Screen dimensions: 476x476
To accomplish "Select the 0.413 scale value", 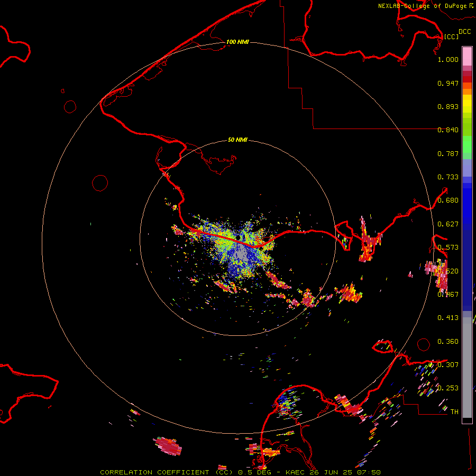I will point(448,318).
